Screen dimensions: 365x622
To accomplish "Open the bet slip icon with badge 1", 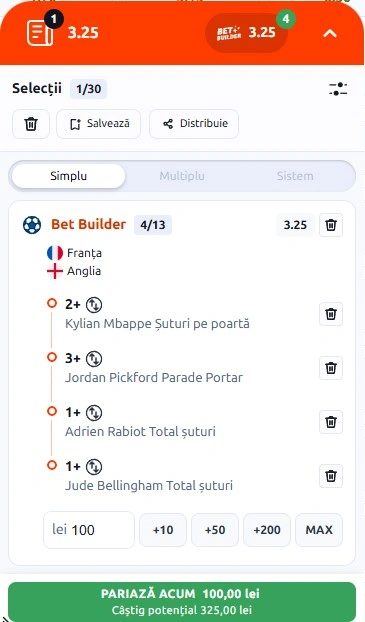I will tap(41, 31).
